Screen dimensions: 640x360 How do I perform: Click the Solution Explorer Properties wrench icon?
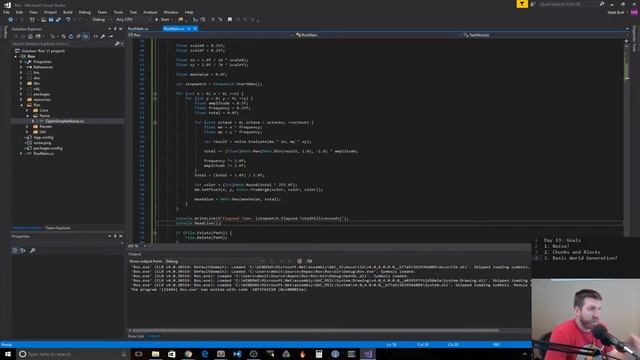pyautogui.click(x=103, y=36)
